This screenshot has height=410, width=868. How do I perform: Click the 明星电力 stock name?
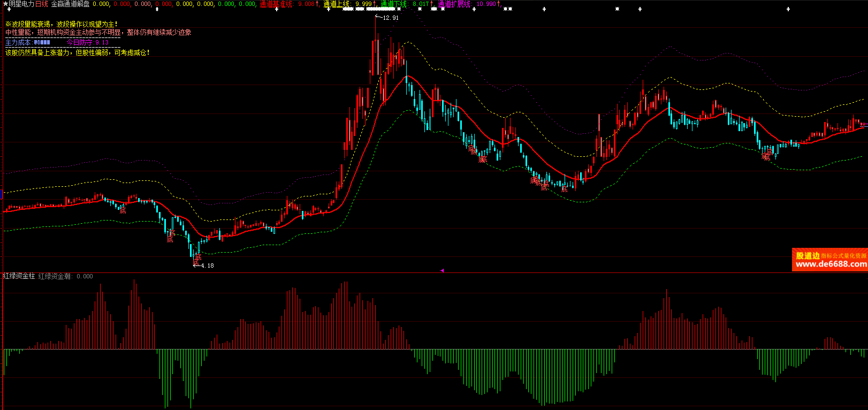click(21, 4)
